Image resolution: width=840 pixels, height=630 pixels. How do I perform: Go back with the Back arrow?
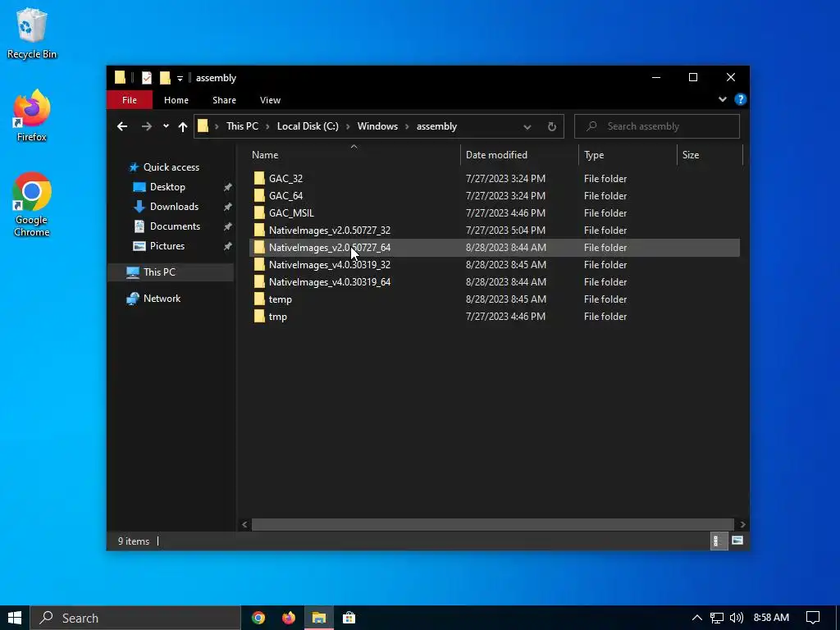click(x=122, y=126)
